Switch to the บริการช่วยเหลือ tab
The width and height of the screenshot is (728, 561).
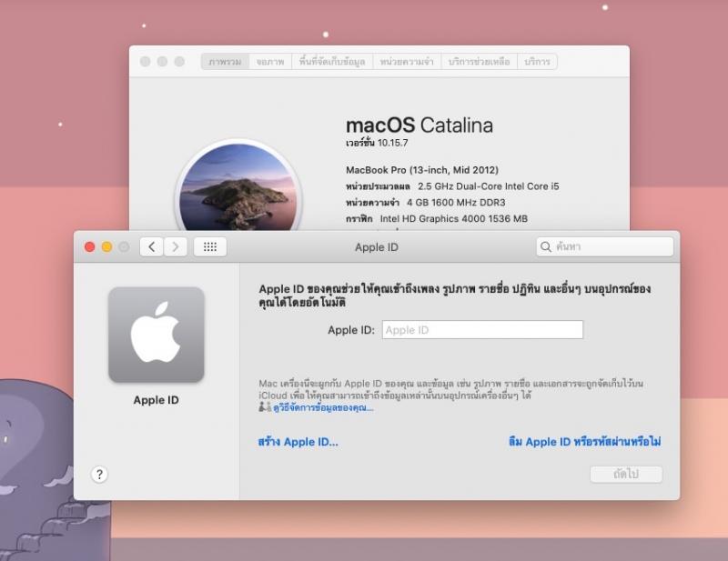click(480, 62)
